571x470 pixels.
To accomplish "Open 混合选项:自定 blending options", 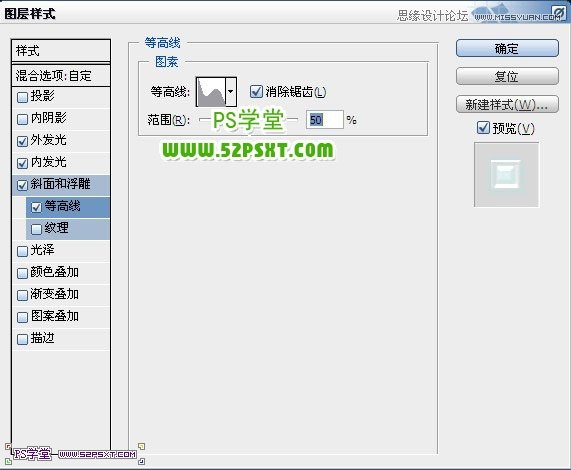I will 61,75.
